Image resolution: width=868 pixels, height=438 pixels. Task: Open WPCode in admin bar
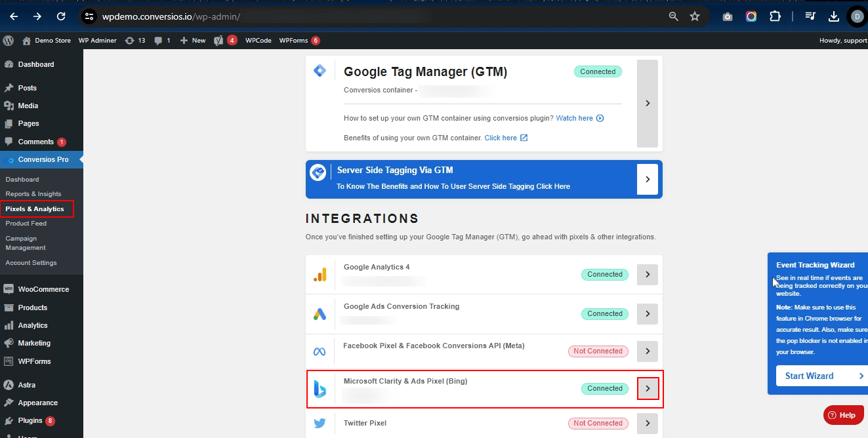coord(258,40)
